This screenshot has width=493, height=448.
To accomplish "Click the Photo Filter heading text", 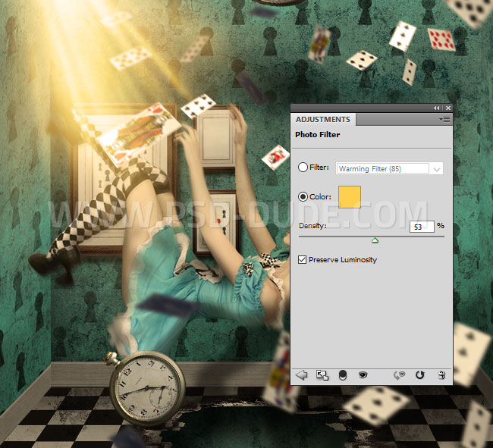I will point(318,135).
